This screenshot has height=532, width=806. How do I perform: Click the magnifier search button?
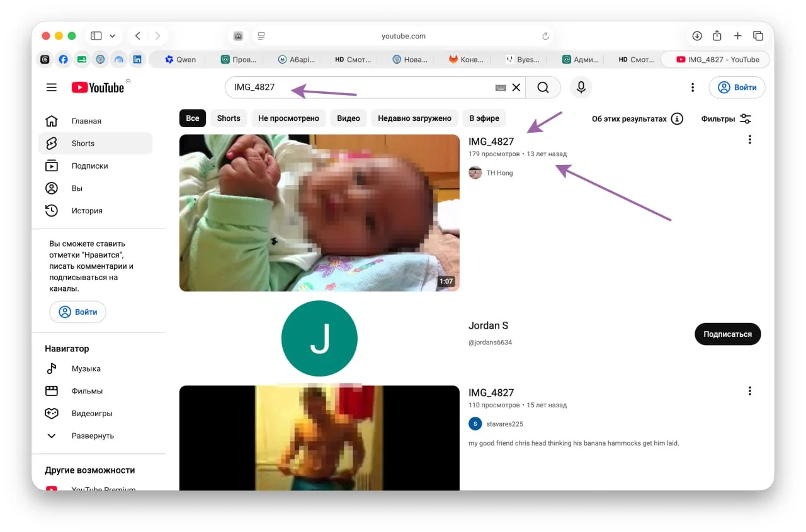[543, 88]
